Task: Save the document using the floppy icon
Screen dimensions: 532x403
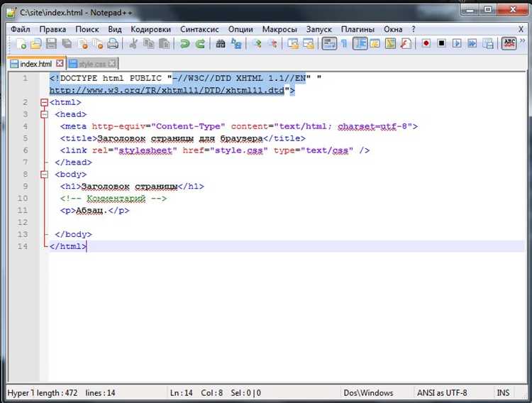Action: point(51,44)
